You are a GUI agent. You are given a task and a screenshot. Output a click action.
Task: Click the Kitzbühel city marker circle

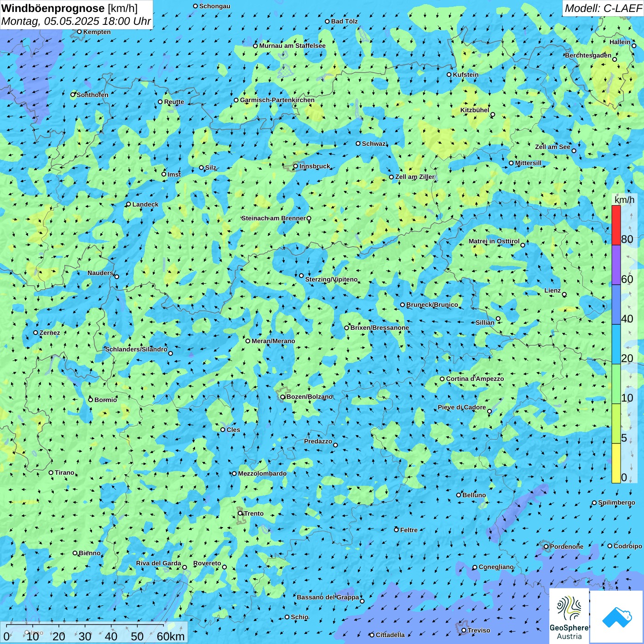tap(493, 115)
